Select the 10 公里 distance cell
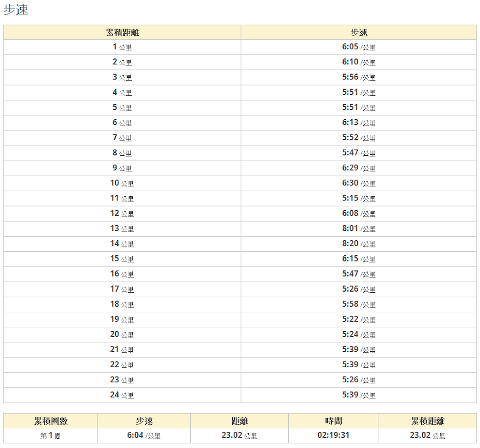 pos(122,183)
